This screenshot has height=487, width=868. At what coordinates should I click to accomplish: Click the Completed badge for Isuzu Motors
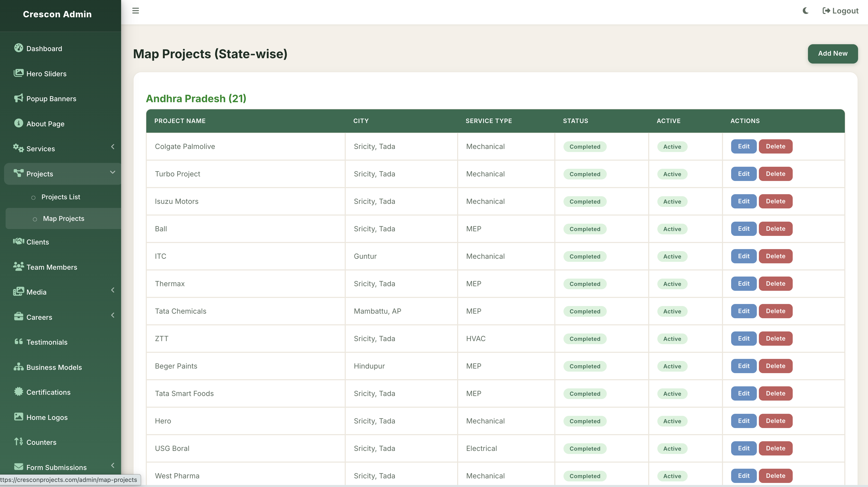(x=585, y=202)
